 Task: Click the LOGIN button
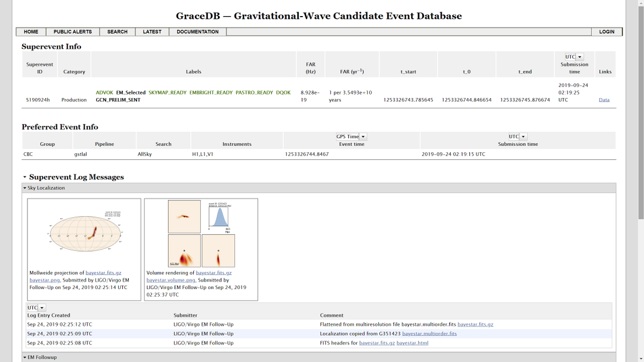[x=606, y=32]
